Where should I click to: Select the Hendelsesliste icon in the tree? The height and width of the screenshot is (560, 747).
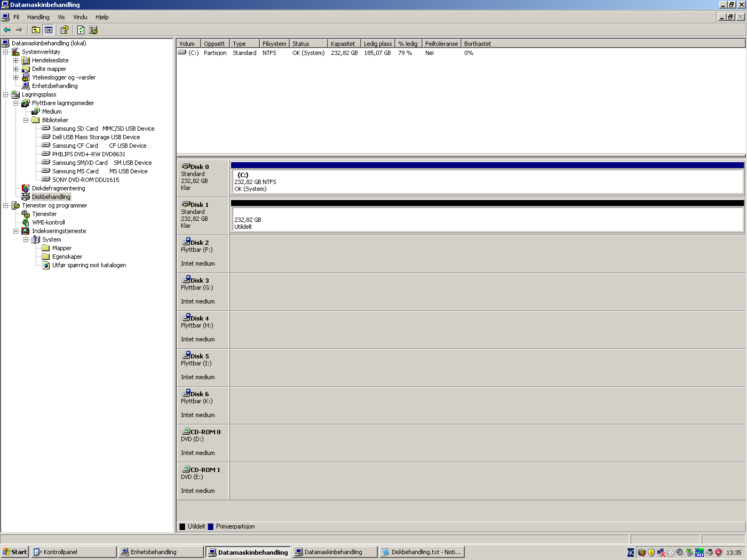(x=26, y=60)
